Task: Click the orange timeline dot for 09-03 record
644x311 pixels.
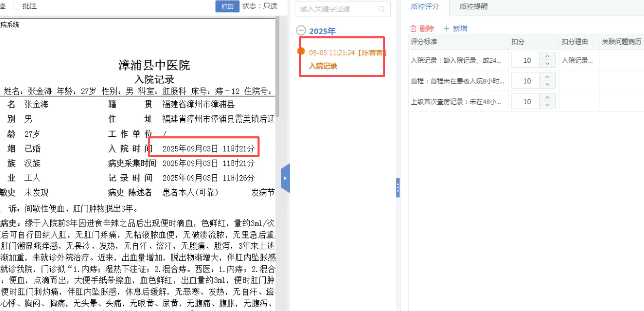Action: (300, 51)
